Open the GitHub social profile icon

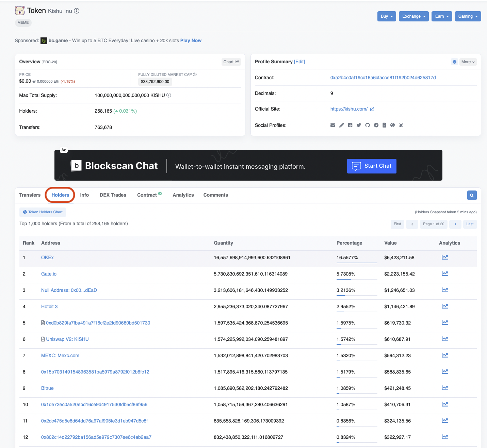(x=368, y=125)
